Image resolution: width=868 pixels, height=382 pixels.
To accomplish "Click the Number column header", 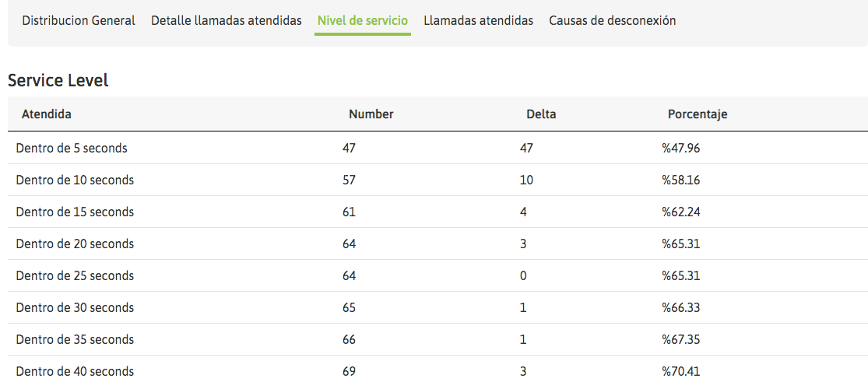I will [x=371, y=114].
